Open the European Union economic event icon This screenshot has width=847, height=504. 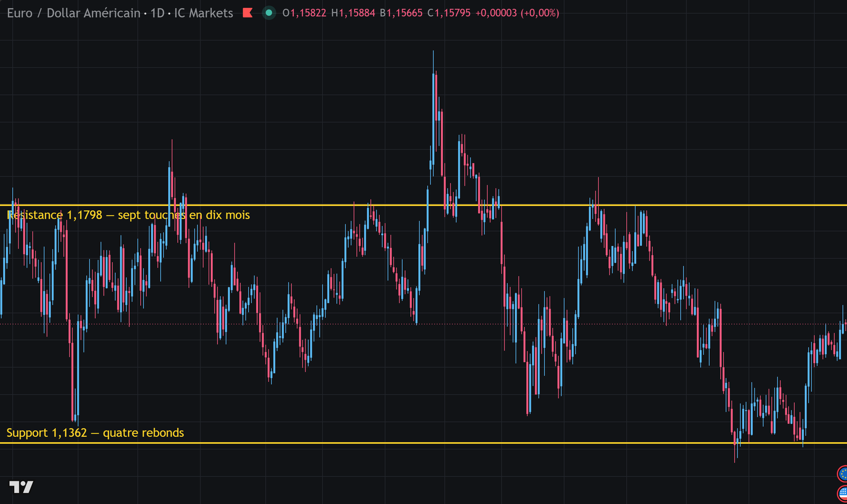tap(842, 474)
